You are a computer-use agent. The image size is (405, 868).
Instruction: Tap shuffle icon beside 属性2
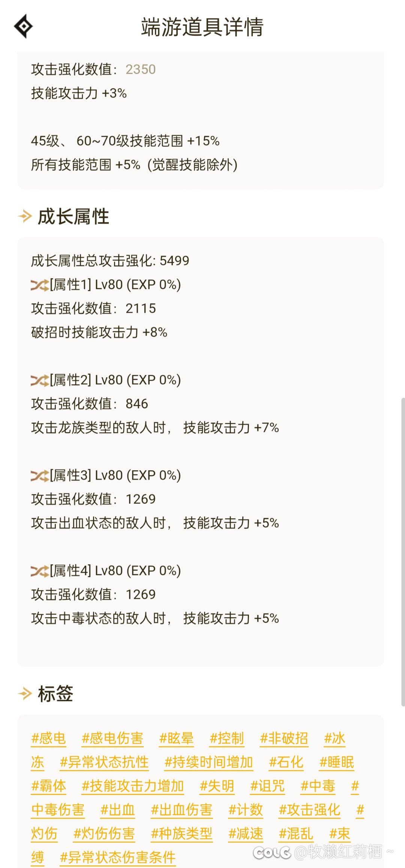pyautogui.click(x=40, y=381)
